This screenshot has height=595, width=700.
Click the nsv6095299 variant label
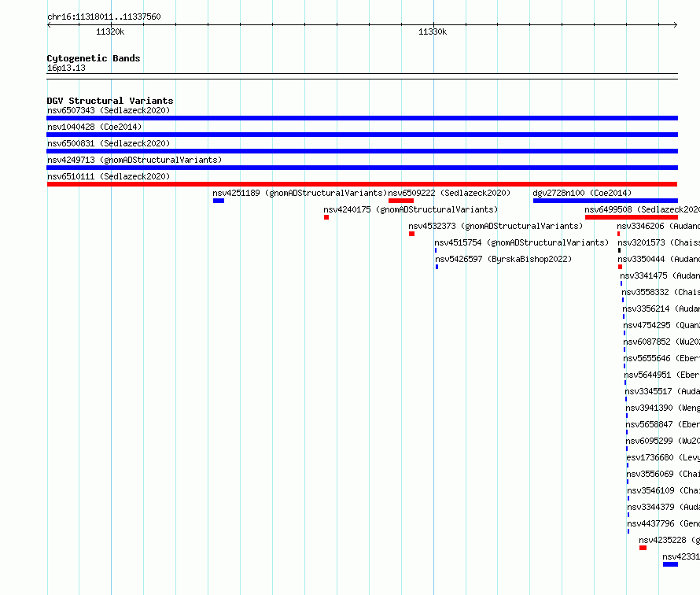pyautogui.click(x=663, y=441)
